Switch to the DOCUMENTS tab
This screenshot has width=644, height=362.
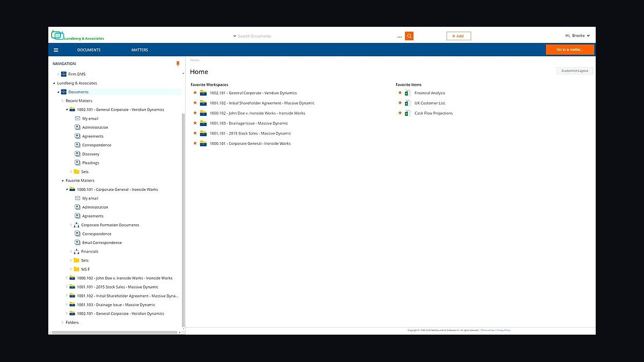(89, 50)
